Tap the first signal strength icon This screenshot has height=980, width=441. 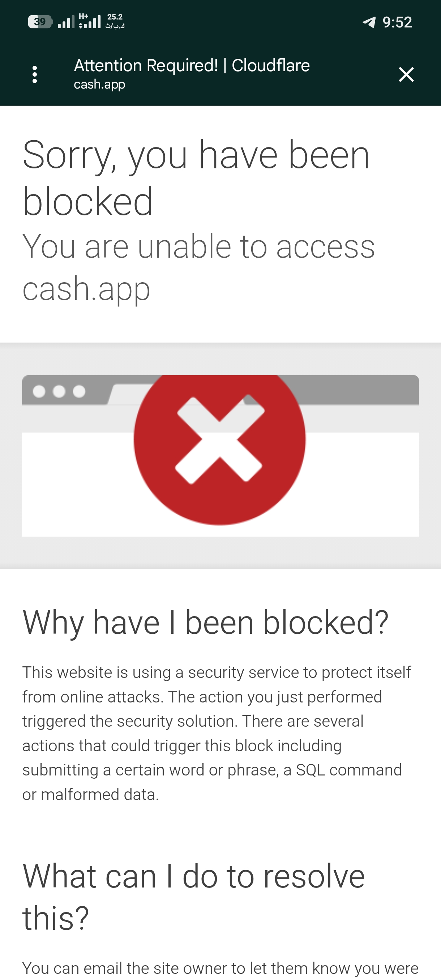[66, 22]
